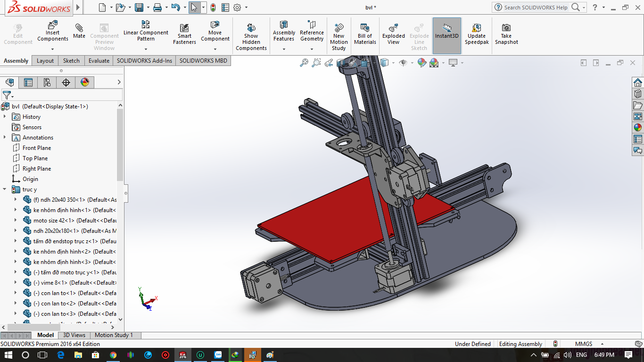Click the Rebuild traffic light icon

tap(213, 8)
